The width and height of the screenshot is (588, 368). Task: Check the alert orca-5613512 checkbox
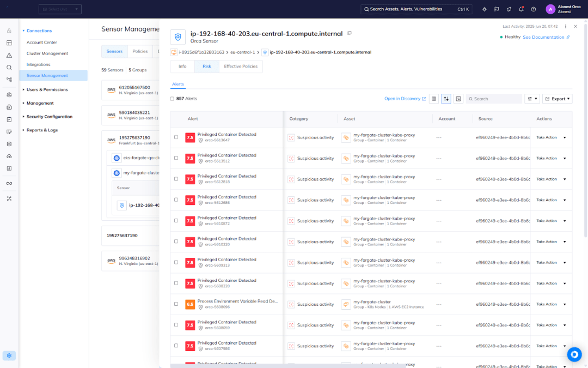[176, 158]
